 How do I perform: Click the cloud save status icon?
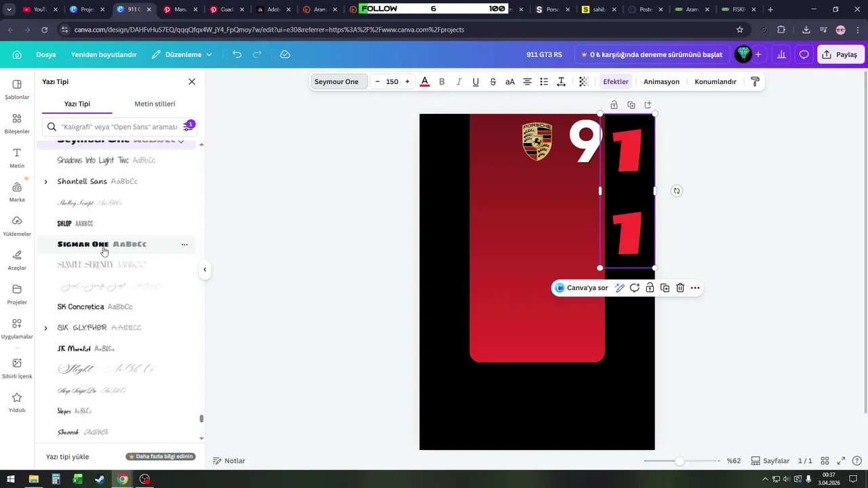click(x=285, y=54)
